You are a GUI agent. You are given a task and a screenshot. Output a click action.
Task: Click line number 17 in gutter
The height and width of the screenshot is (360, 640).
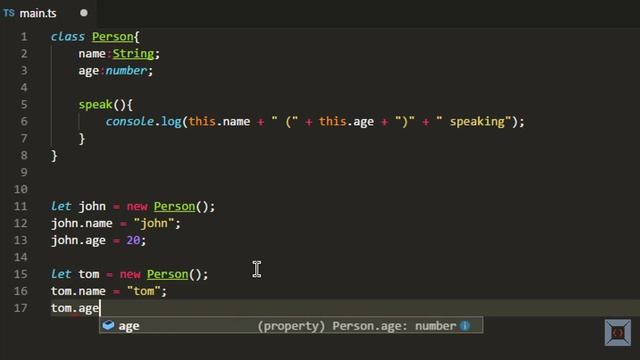(x=21, y=308)
